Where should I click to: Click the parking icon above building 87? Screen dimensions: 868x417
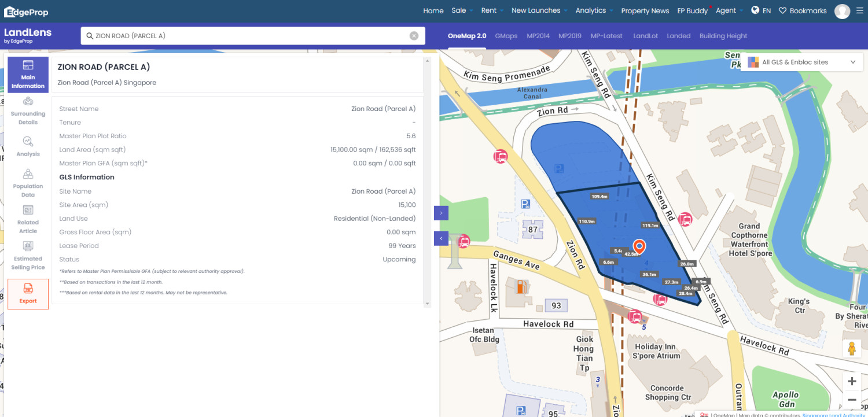pyautogui.click(x=525, y=204)
